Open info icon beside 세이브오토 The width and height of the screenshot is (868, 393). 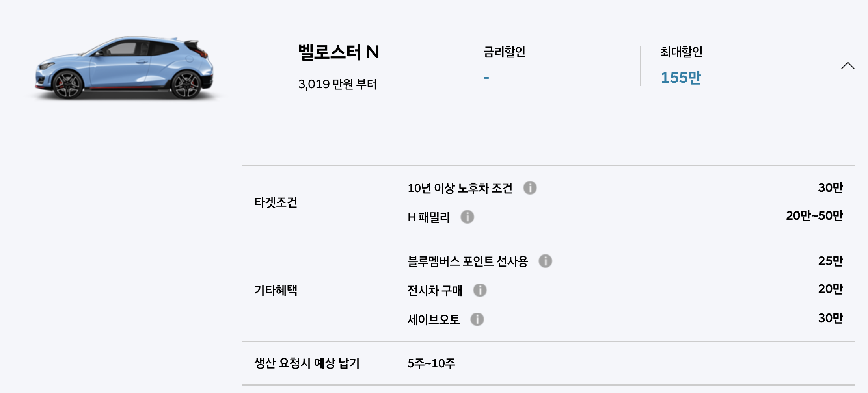tap(477, 319)
